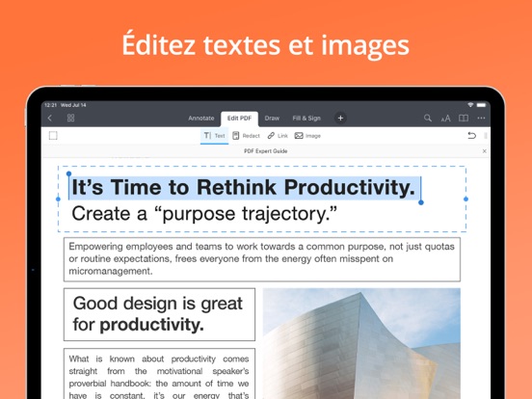532x399 pixels.
Task: Select the building photograph in the document
Action: coord(361,343)
